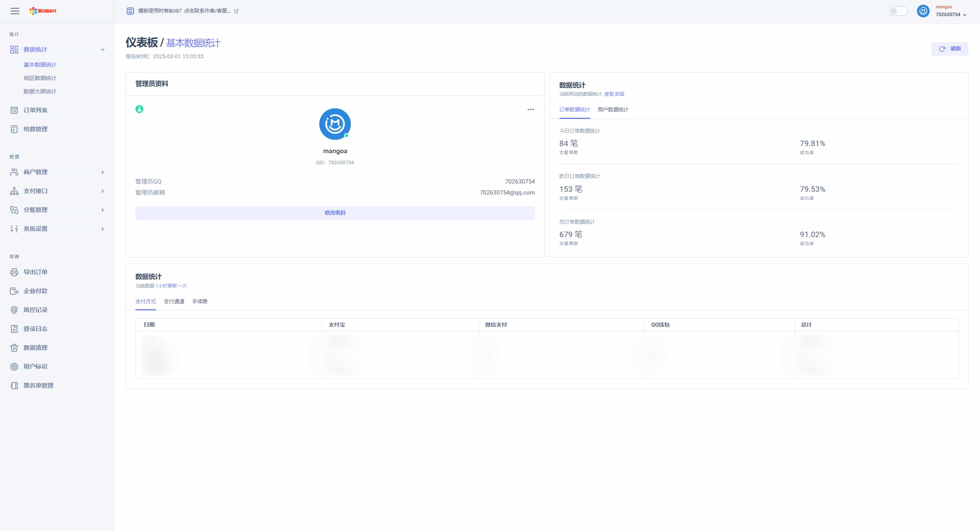Open 风控记录 shield icon
Screen dimensions: 980x531
pyautogui.click(x=14, y=310)
